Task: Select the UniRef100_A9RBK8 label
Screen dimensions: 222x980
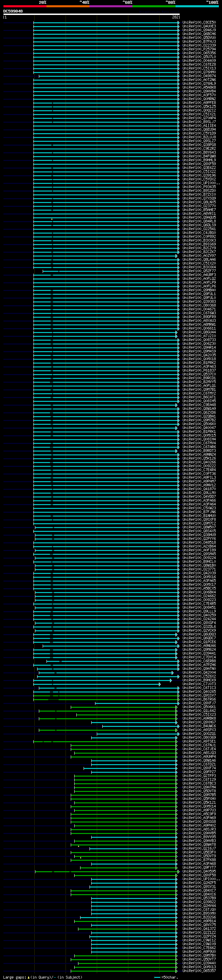Action: 199,718
